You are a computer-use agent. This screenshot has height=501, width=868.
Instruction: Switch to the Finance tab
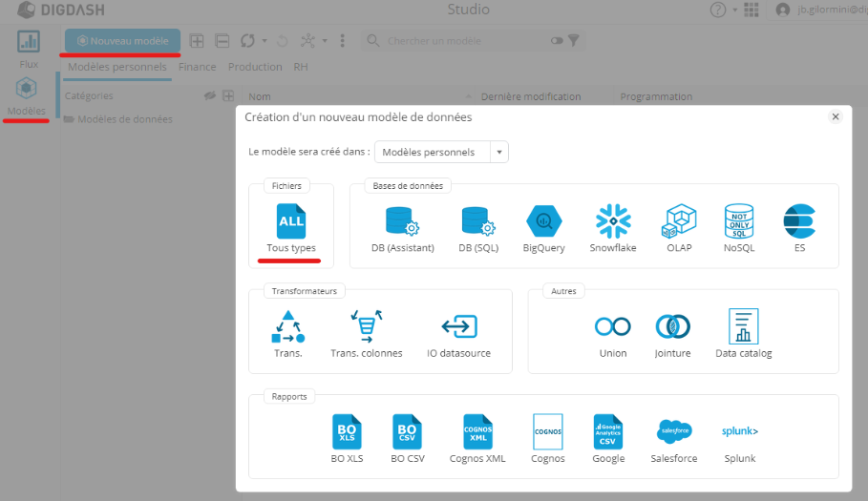point(197,67)
